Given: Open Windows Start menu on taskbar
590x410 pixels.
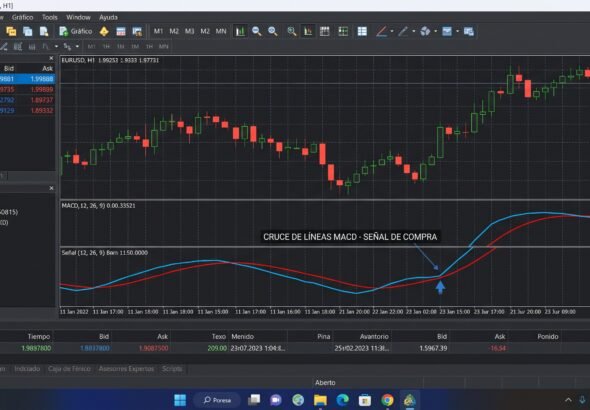Looking at the screenshot, I should point(180,400).
